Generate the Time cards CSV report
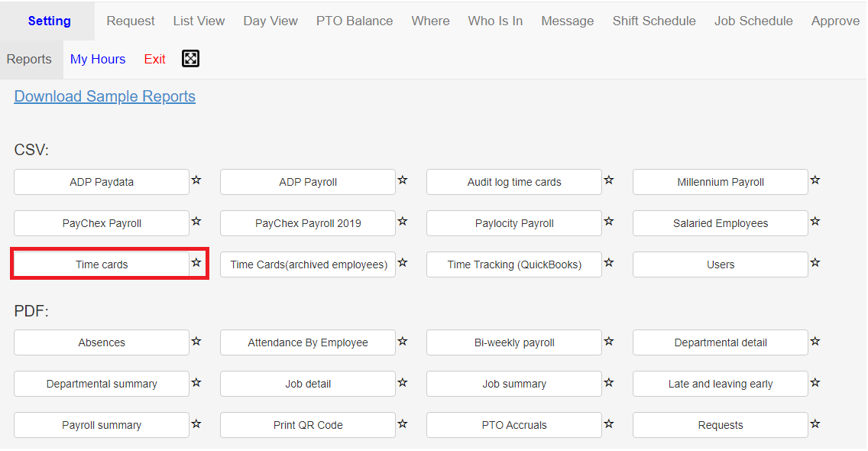This screenshot has height=451, width=868. [102, 264]
